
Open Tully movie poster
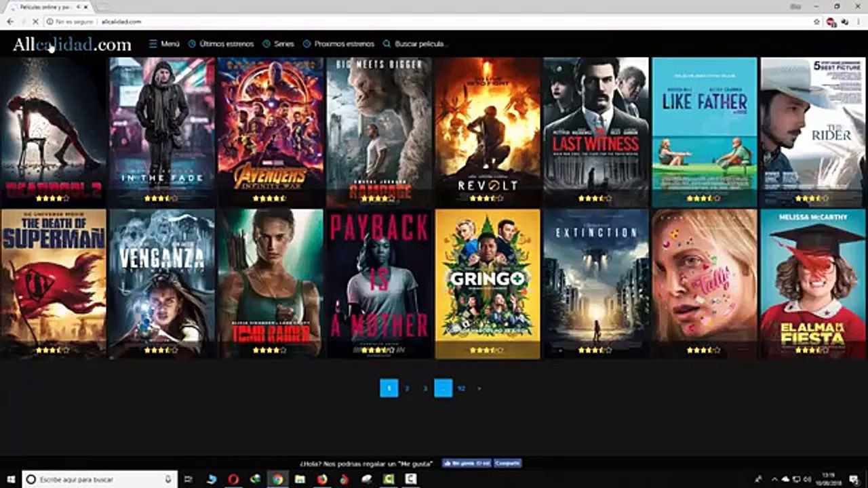pyautogui.click(x=705, y=284)
